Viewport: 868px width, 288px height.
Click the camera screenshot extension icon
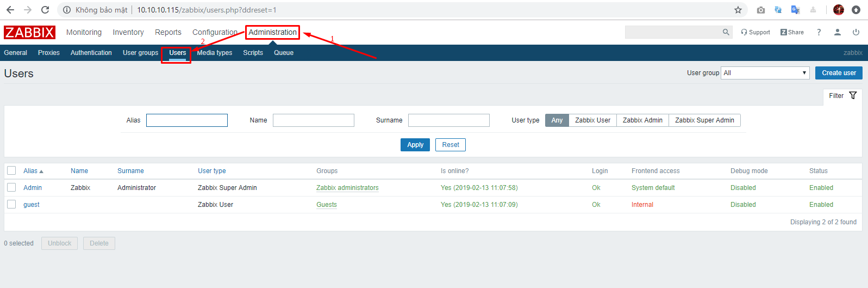[x=760, y=10]
